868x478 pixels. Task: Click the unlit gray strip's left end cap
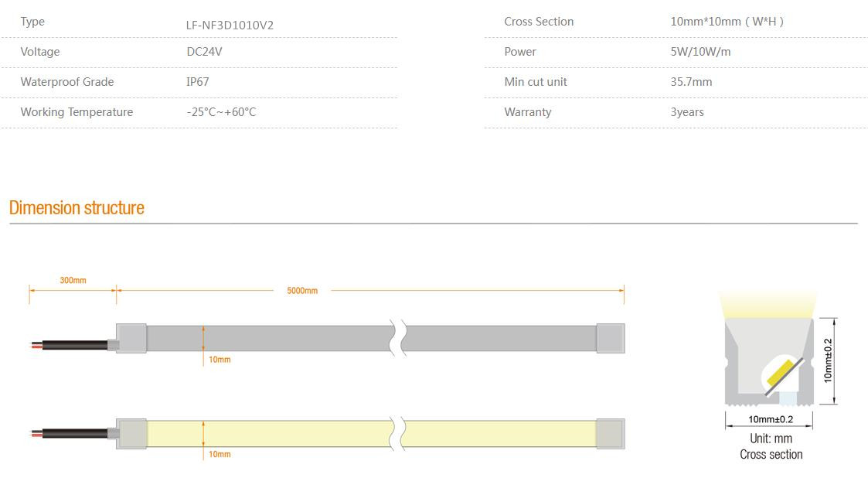pyautogui.click(x=131, y=338)
